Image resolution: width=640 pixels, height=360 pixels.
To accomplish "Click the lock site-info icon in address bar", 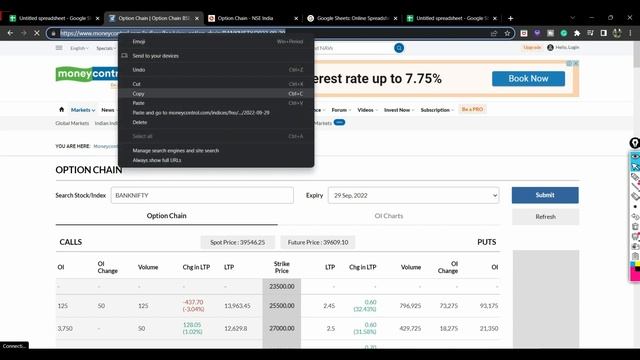I will click(53, 33).
